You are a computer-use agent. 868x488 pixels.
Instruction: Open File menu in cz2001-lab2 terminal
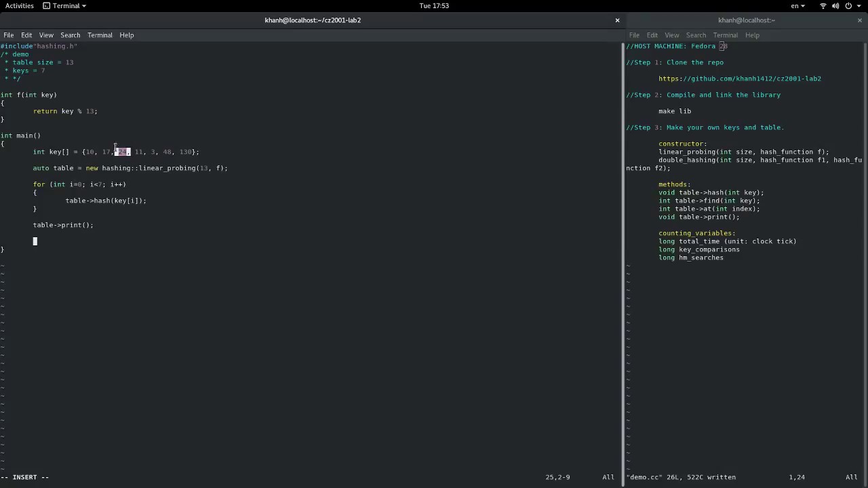9,35
